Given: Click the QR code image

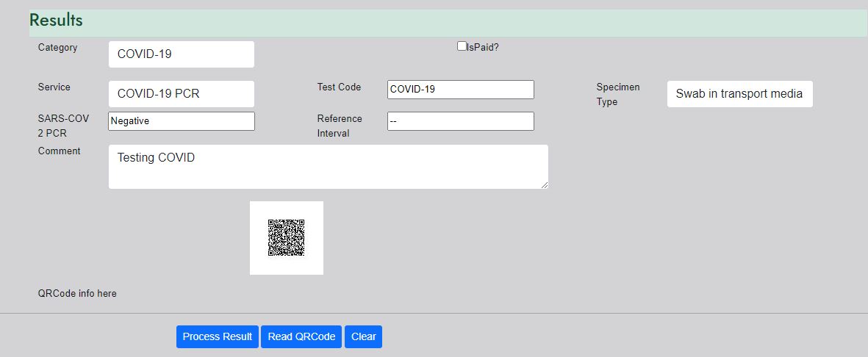Looking at the screenshot, I should [x=286, y=238].
